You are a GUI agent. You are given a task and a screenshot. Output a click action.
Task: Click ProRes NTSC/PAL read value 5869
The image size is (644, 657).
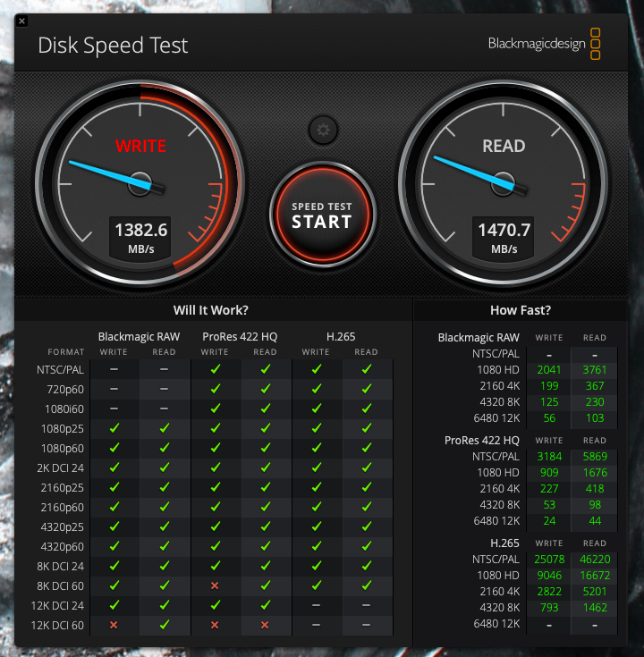pyautogui.click(x=595, y=456)
